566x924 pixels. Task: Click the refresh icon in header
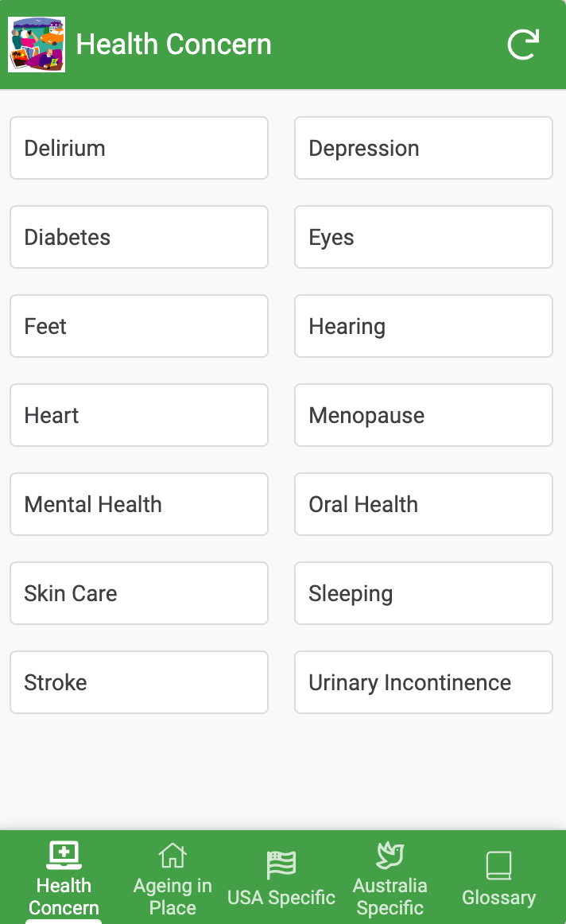pyautogui.click(x=523, y=45)
